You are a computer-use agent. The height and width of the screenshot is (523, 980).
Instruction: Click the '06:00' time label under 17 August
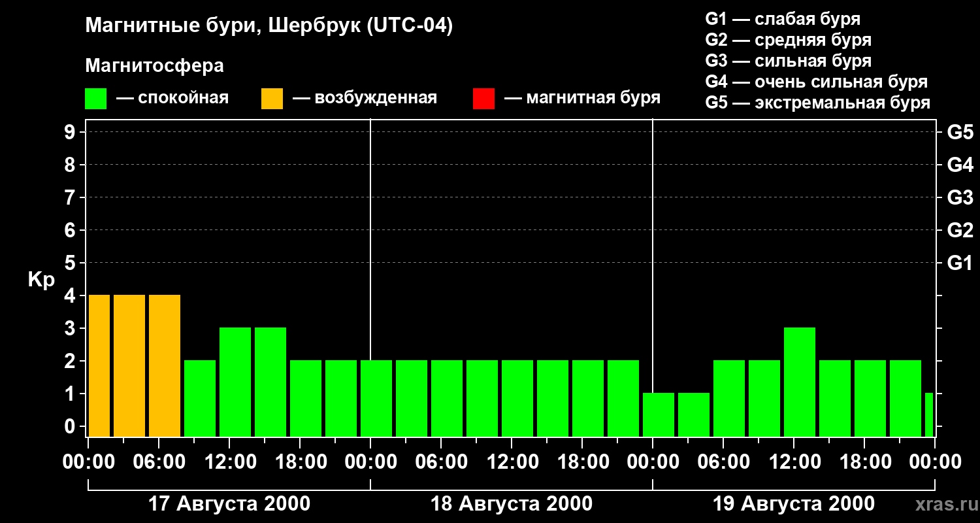tap(159, 462)
